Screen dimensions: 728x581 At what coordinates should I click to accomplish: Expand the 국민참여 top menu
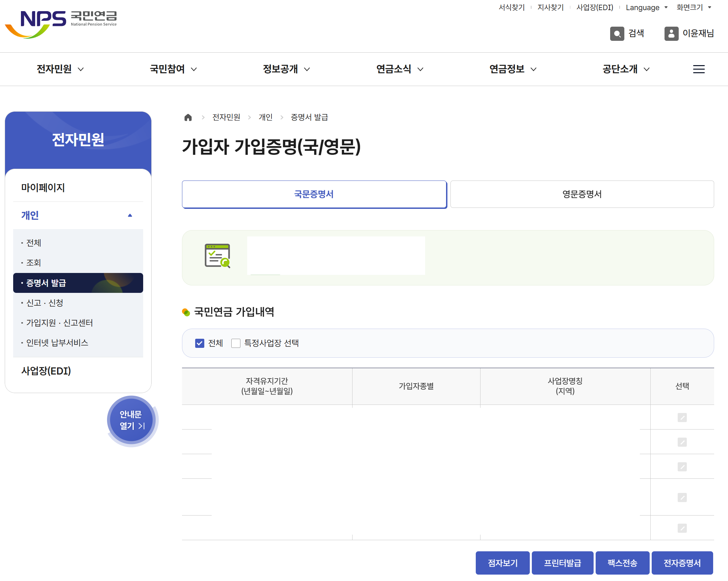(173, 69)
